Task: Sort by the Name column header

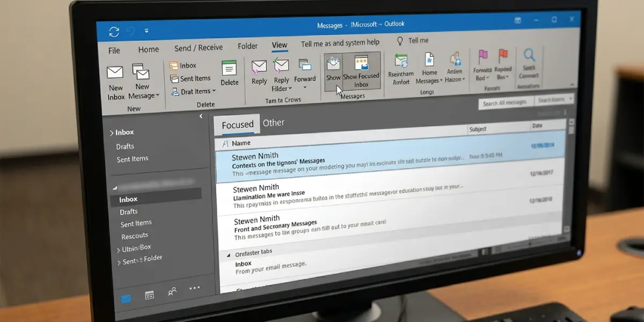Action: [x=241, y=143]
